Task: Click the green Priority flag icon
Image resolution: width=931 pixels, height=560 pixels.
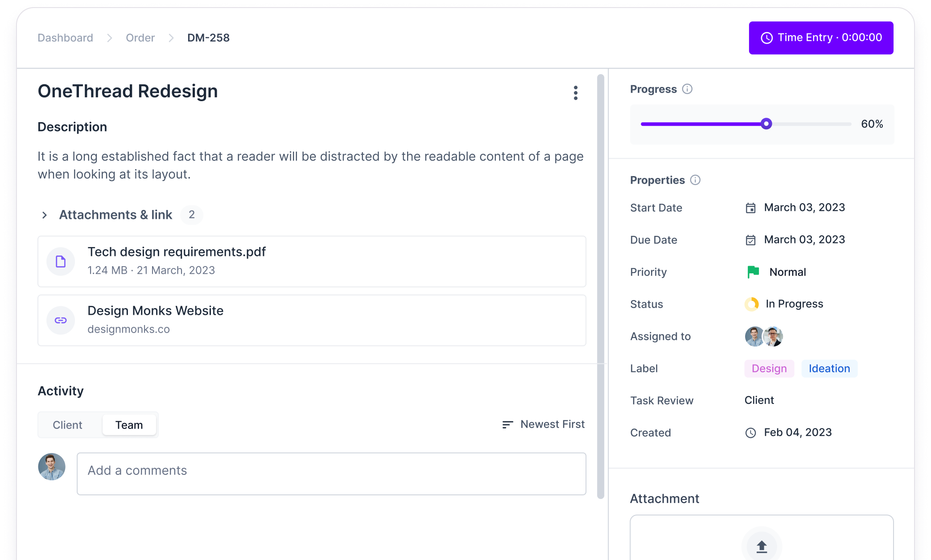Action: tap(753, 272)
